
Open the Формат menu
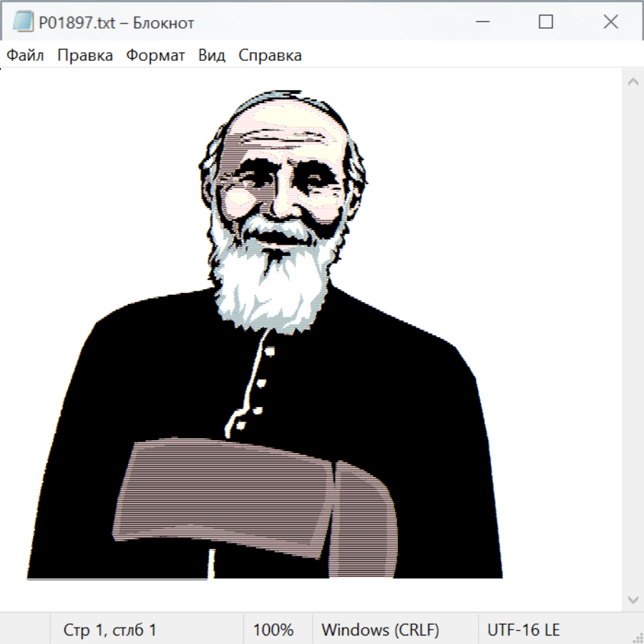(x=155, y=56)
